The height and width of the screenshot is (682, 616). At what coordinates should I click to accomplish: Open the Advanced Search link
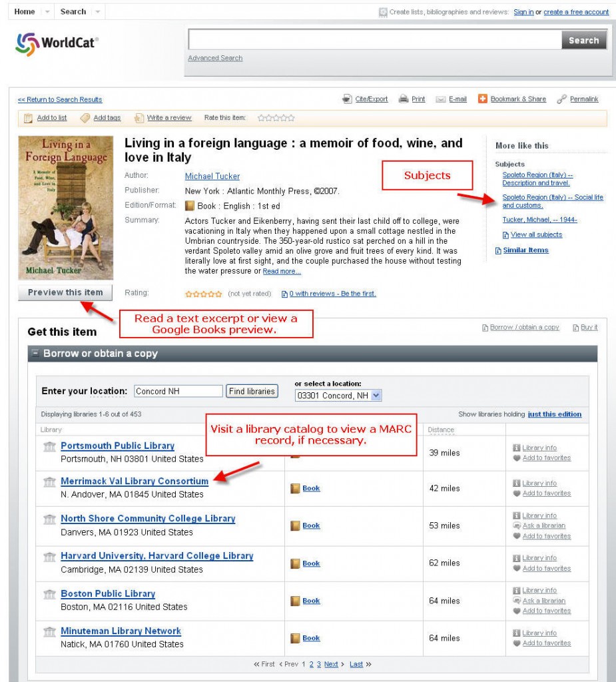coord(215,58)
